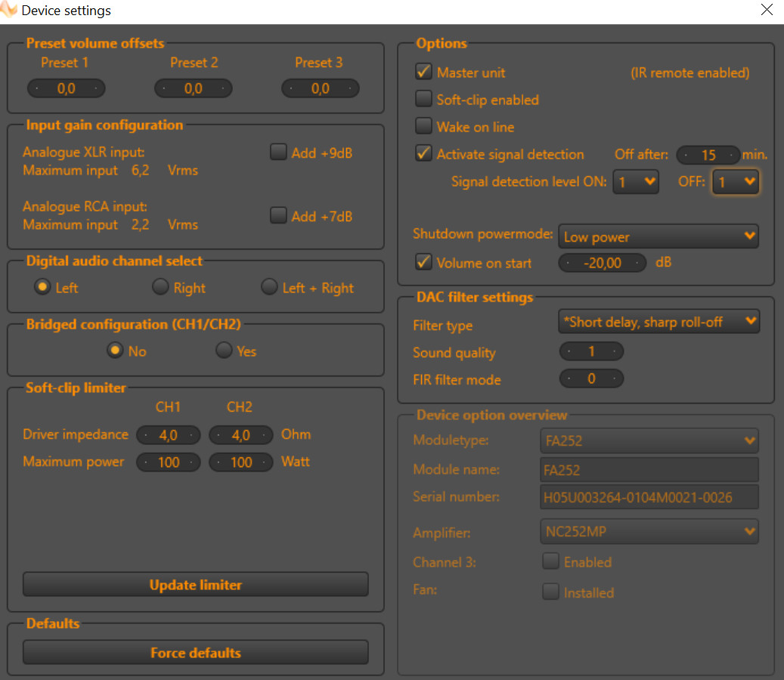The height and width of the screenshot is (680, 784).
Task: Increase CH1 Driver impedance
Action: point(191,435)
